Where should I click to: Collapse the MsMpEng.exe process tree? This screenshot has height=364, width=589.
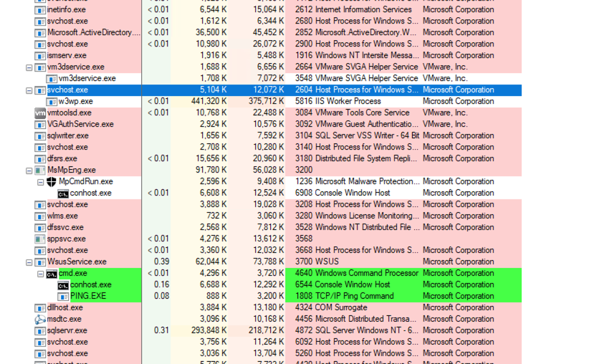[x=29, y=171]
